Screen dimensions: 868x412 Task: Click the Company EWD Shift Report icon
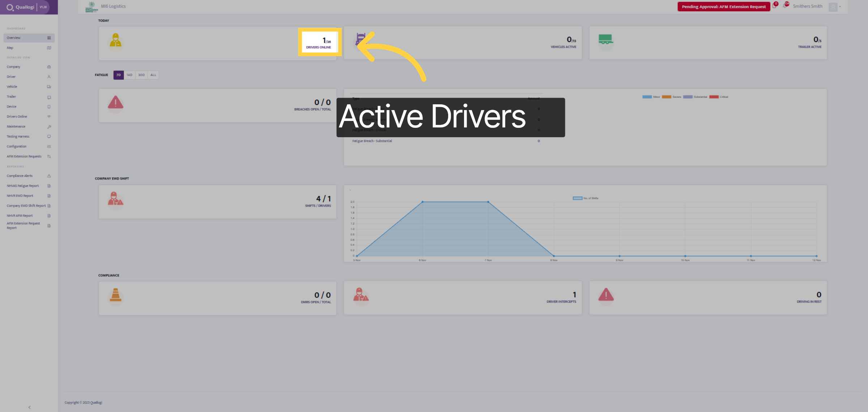pos(49,206)
